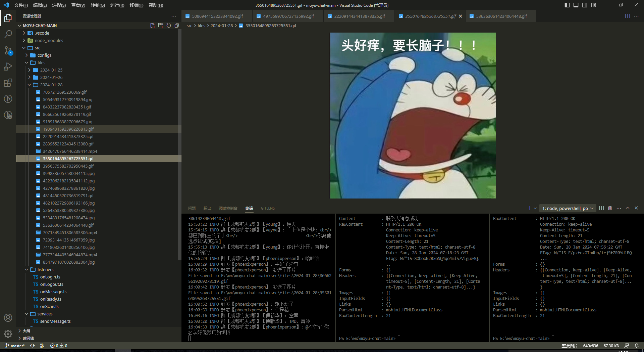Image resolution: width=644 pixels, height=352 pixels.
Task: Open the 编辑(E) menu
Action: pos(40,5)
